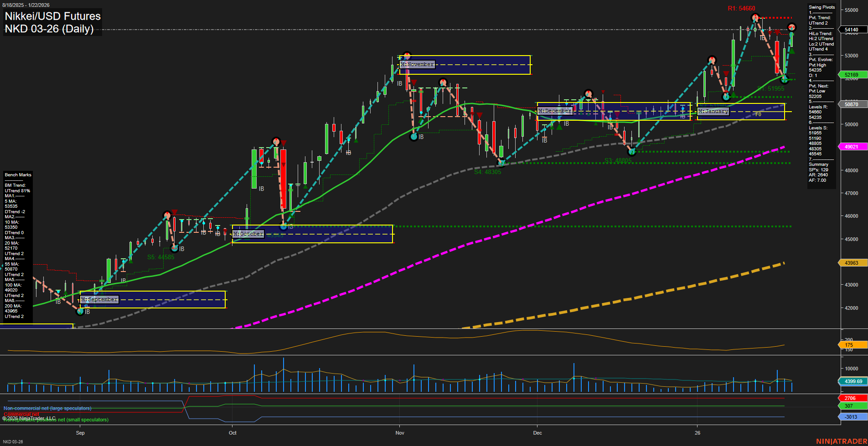Click the 54140 current price label on the axis

tap(852, 30)
